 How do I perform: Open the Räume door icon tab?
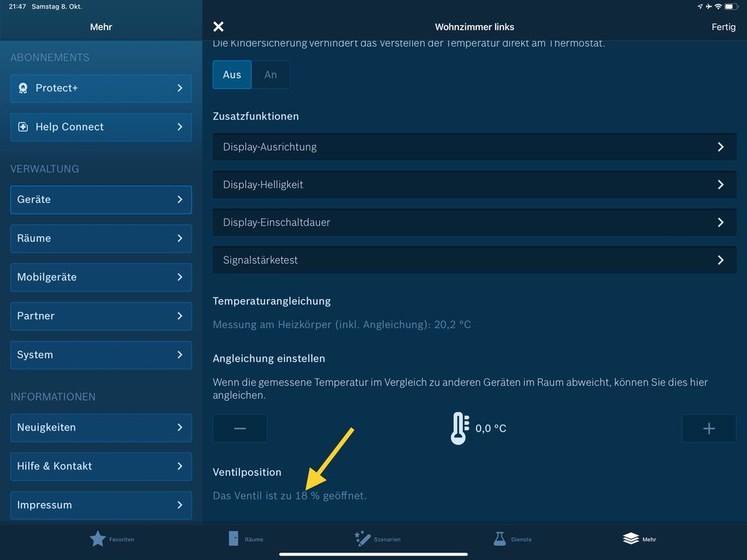point(234,538)
